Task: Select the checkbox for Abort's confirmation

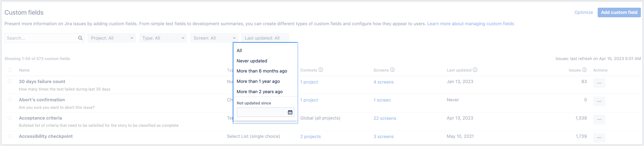Action: (10, 99)
